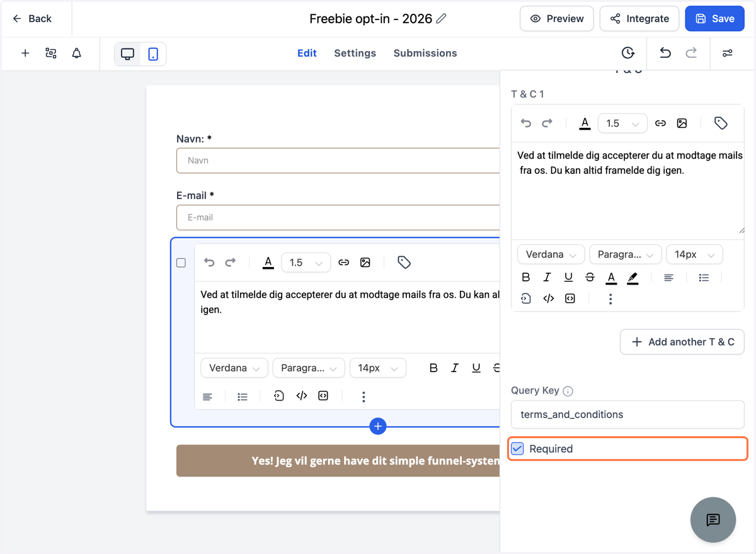Open the more options dots in the canvas inline editor
The height and width of the screenshot is (554, 756).
364,397
